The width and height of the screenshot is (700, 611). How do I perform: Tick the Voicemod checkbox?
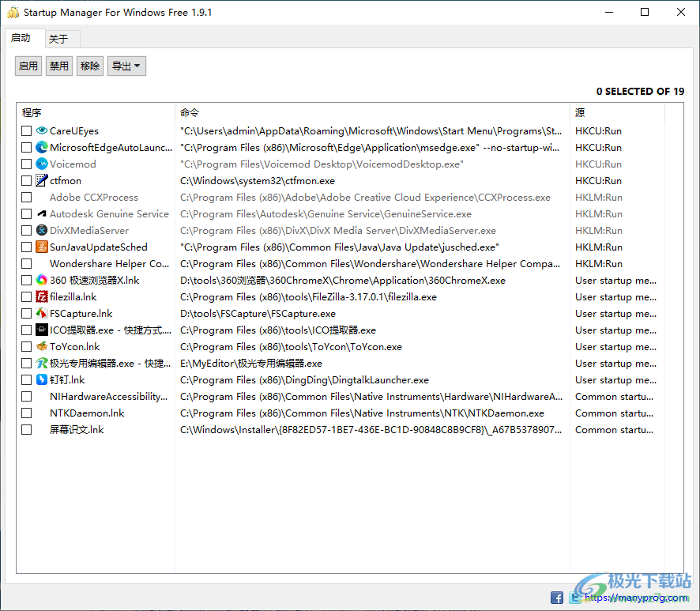pos(27,164)
